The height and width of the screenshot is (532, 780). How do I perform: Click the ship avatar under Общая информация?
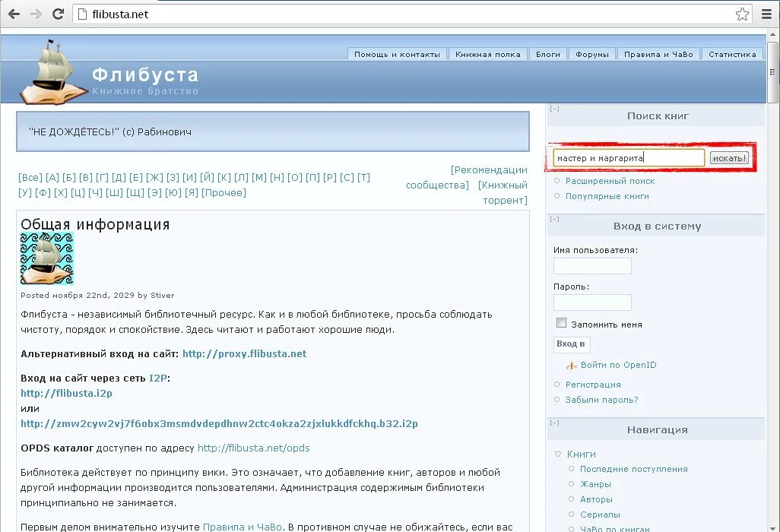[47, 258]
